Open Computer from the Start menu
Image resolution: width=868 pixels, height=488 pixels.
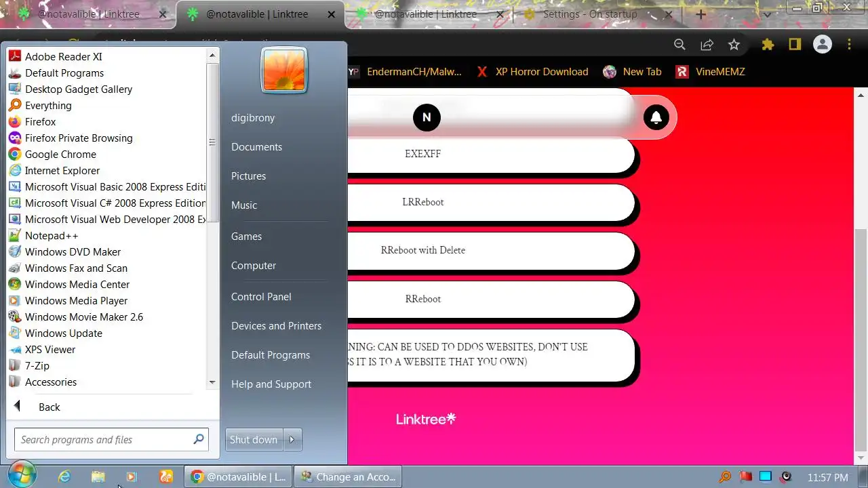click(x=254, y=266)
